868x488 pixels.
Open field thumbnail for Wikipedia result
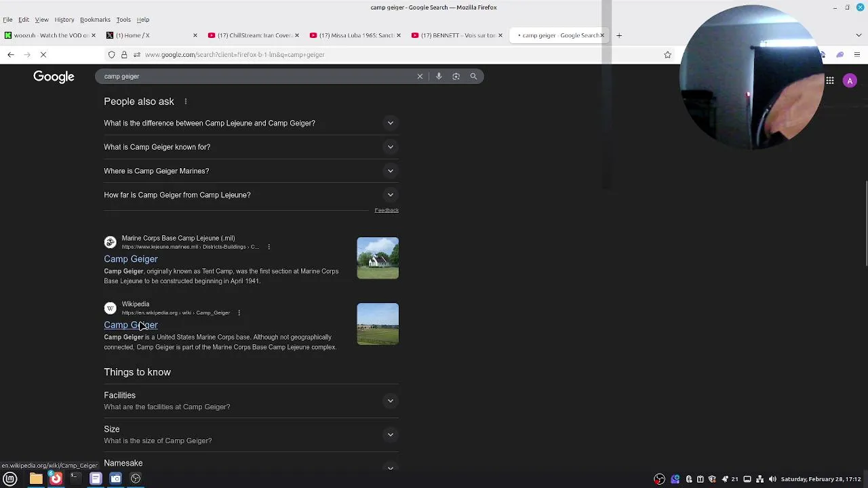click(x=378, y=324)
